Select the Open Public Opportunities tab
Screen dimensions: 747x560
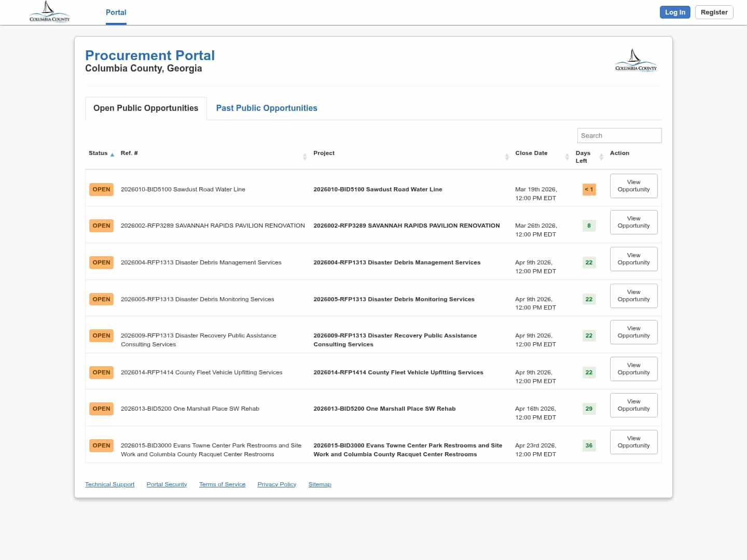[146, 108]
